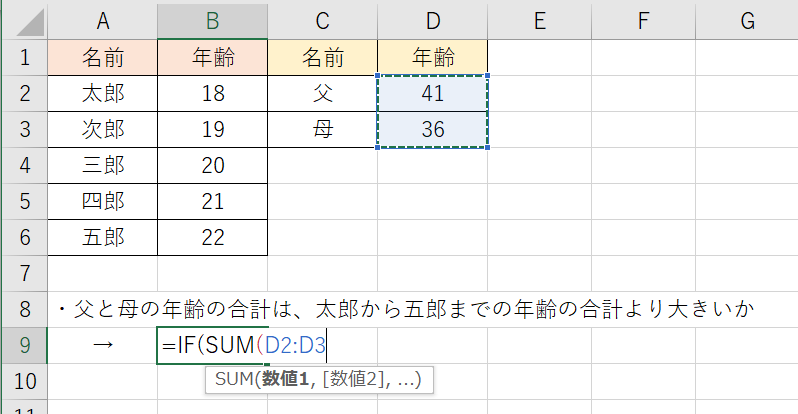The width and height of the screenshot is (798, 414).
Task: Click cell D3 with value 36
Action: [433, 130]
